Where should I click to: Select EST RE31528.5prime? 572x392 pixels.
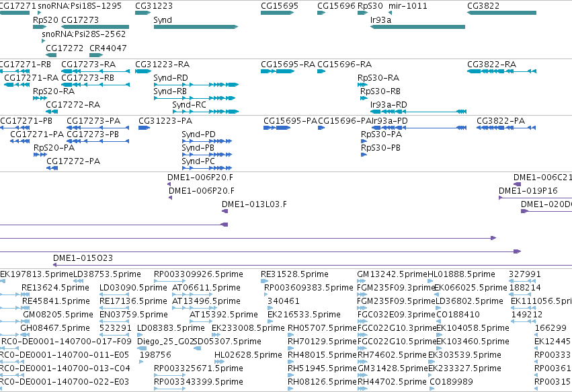264,281
